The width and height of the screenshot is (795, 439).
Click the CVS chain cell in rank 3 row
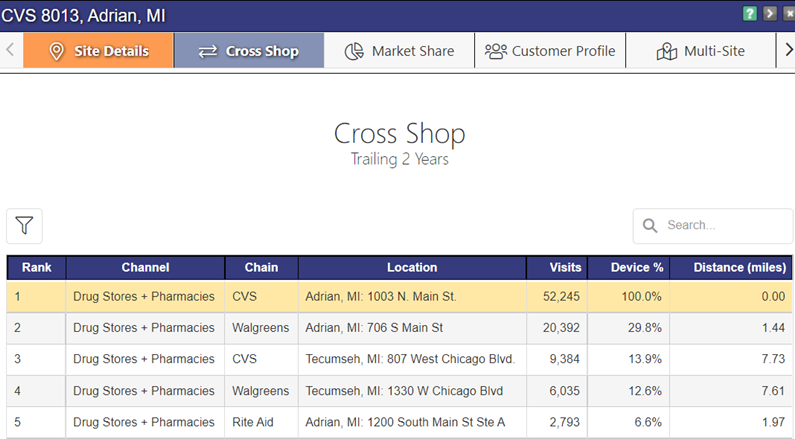click(262, 359)
